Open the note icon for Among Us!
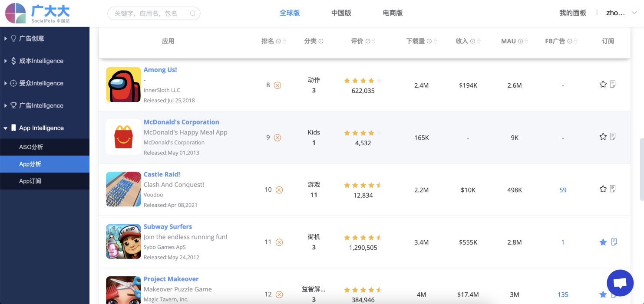Image resolution: width=644 pixels, height=304 pixels. click(613, 84)
